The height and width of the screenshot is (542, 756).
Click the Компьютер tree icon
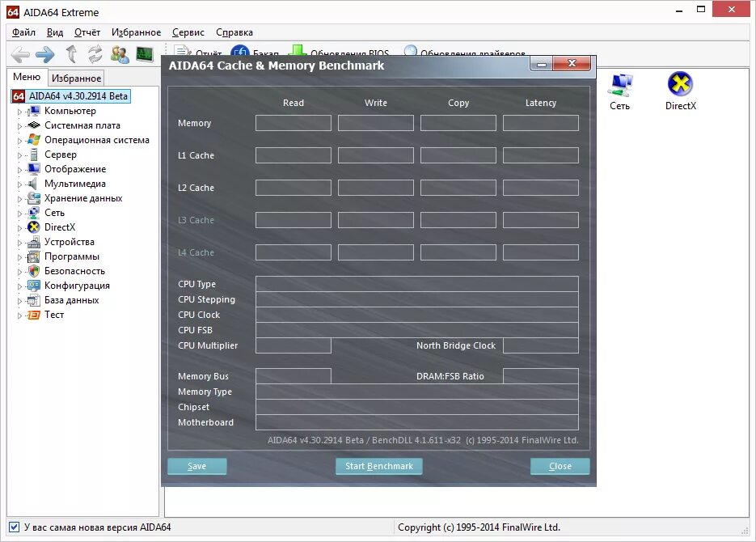click(34, 111)
